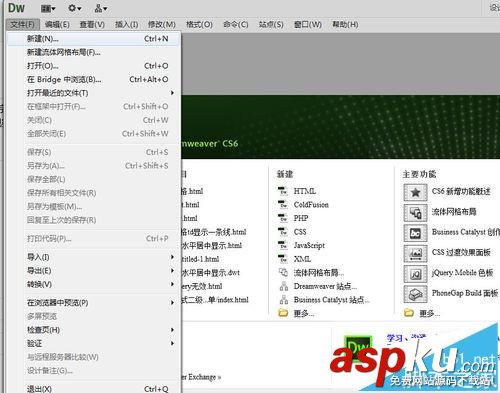Click the JavaScript new document icon
This screenshot has width=500, height=393.
coord(283,245)
